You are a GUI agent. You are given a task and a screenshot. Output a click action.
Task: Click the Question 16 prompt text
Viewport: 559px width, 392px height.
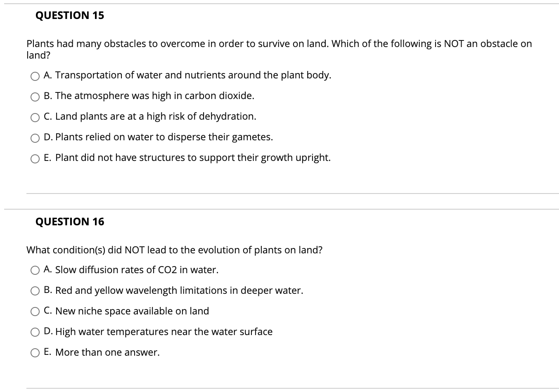pos(174,250)
